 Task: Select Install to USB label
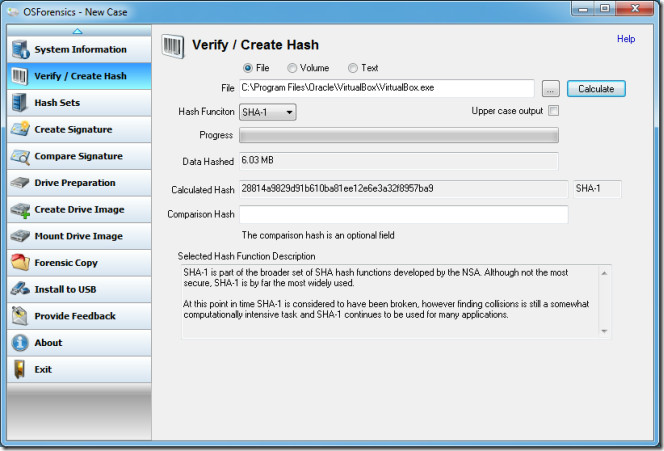pyautogui.click(x=65, y=289)
